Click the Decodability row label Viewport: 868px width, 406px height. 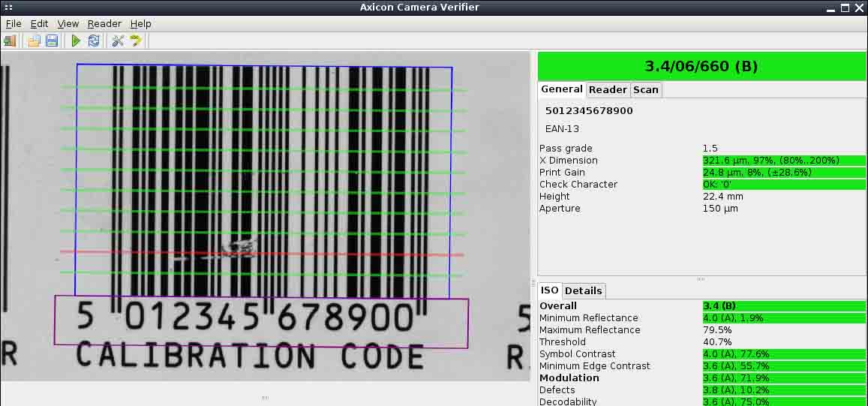[568, 402]
